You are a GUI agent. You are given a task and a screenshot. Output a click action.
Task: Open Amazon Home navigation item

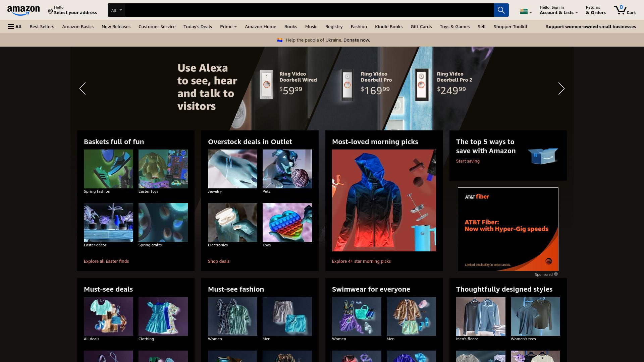point(261,26)
